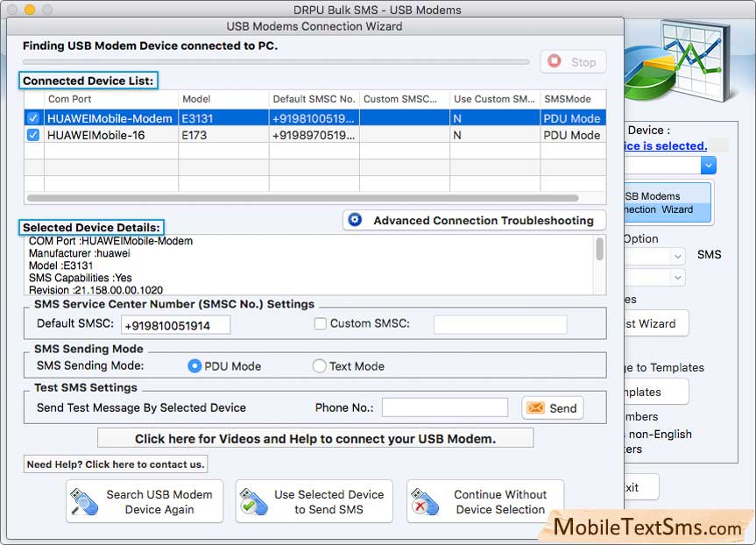Click the USB green checkmark icon
The height and width of the screenshot is (545, 756).
[254, 501]
